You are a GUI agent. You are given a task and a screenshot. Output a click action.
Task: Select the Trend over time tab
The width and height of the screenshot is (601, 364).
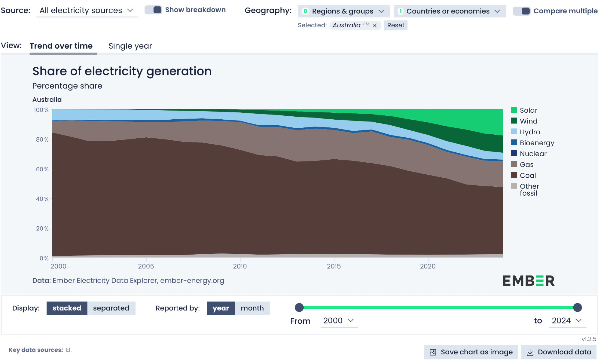click(61, 46)
